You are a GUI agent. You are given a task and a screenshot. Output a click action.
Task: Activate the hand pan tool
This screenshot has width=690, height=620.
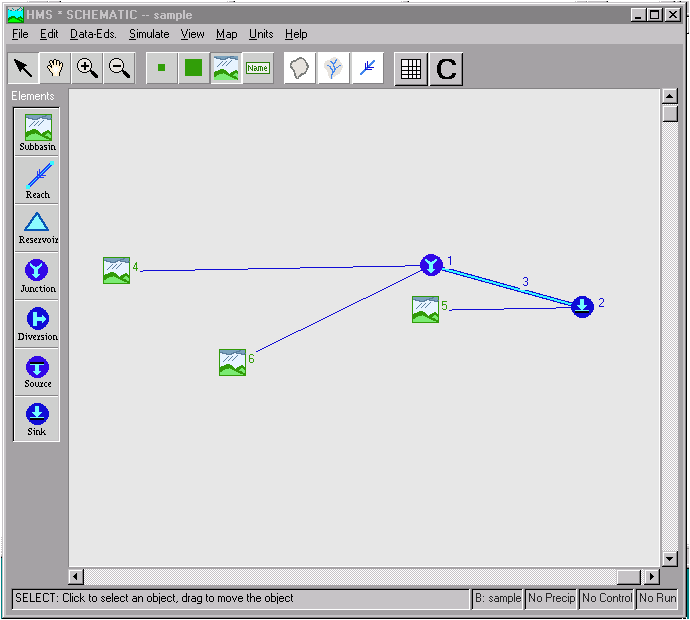pyautogui.click(x=56, y=68)
